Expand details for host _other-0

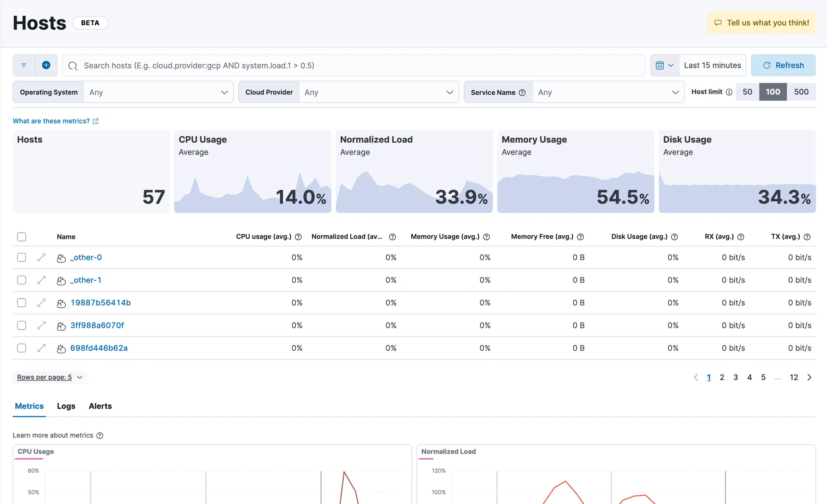pos(41,258)
